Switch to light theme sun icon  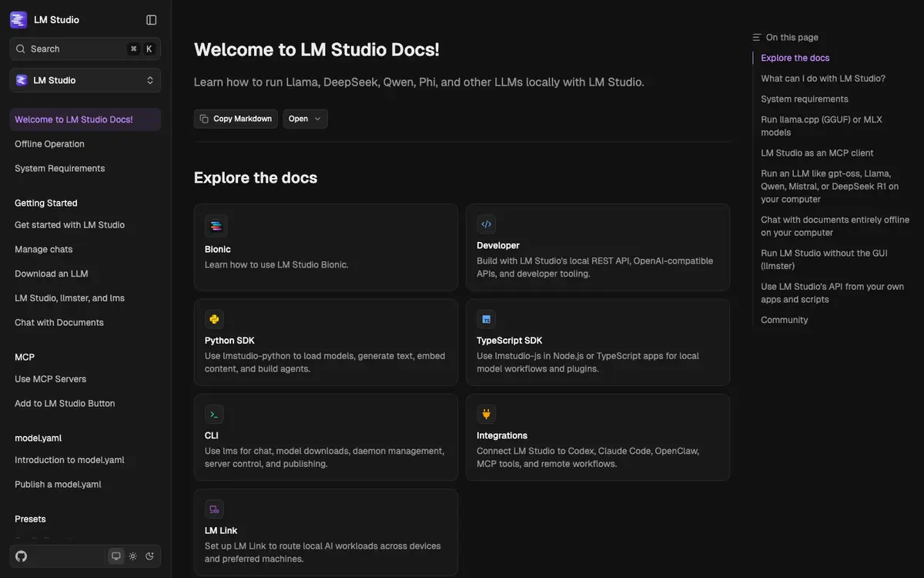pyautogui.click(x=132, y=556)
